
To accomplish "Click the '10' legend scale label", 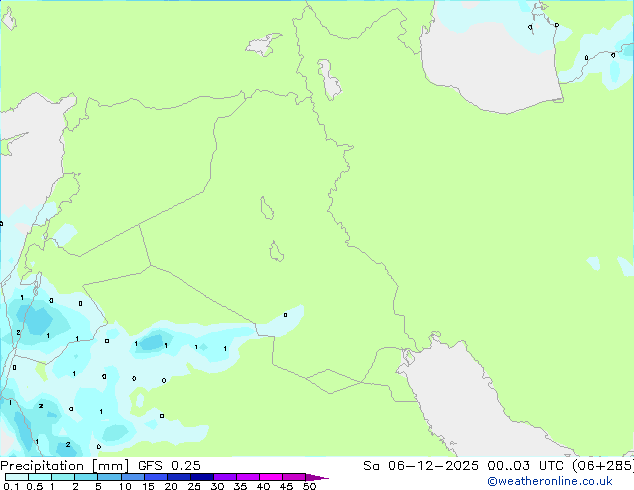I will click(x=125, y=486).
